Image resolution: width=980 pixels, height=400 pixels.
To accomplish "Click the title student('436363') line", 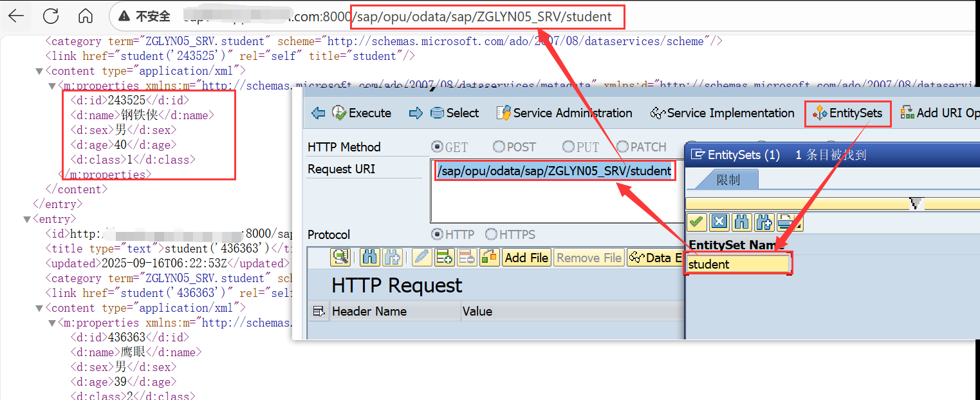I will click(169, 249).
